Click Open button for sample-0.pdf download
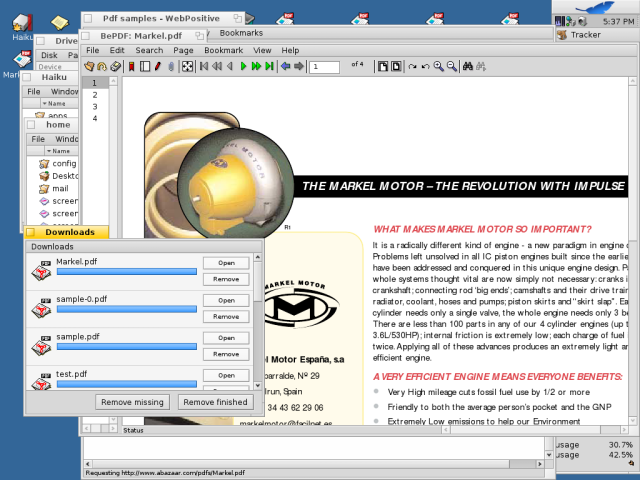640x480 pixels. pyautogui.click(x=226, y=300)
